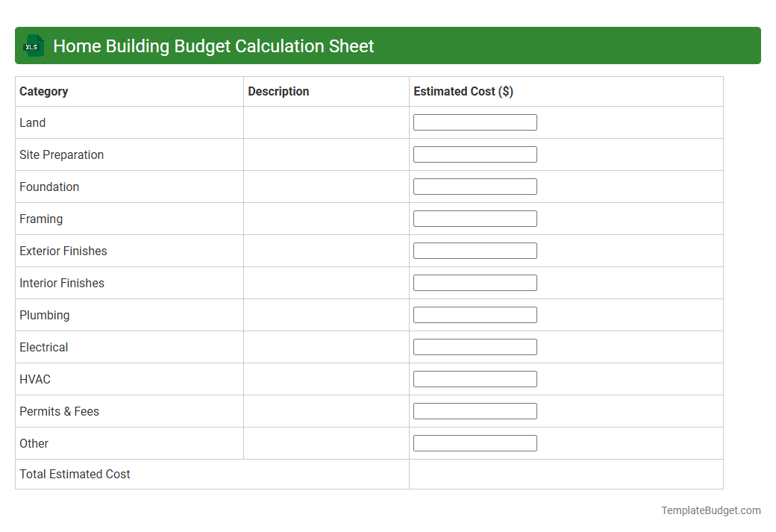The image size is (776, 532).
Task: Select the Category column header
Action: [x=44, y=91]
